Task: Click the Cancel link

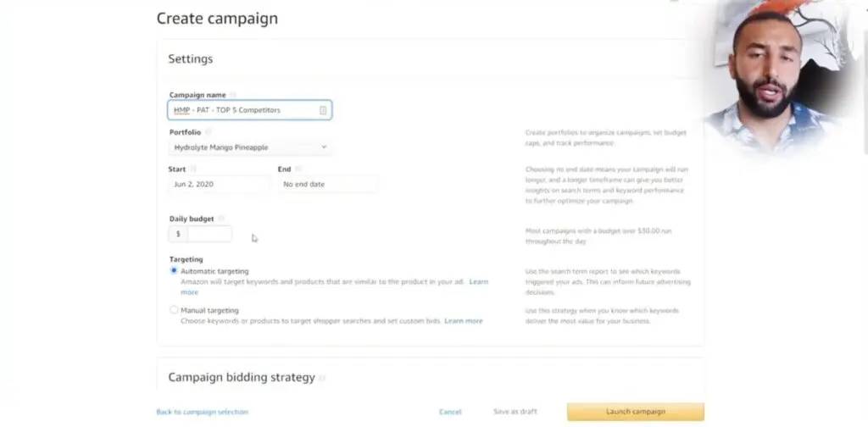Action: pyautogui.click(x=450, y=412)
